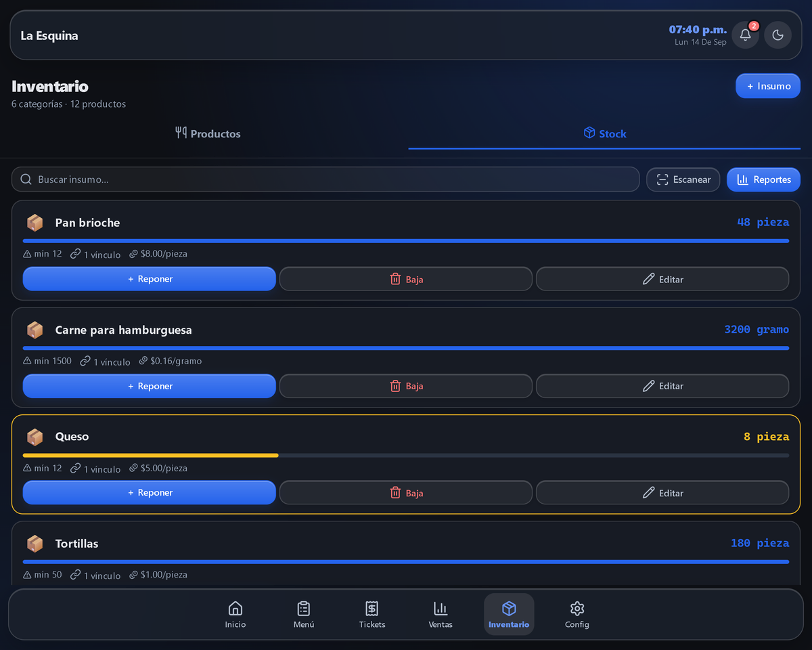Click the 3200 gramo quantity
This screenshot has width=812, height=650.
(x=757, y=330)
